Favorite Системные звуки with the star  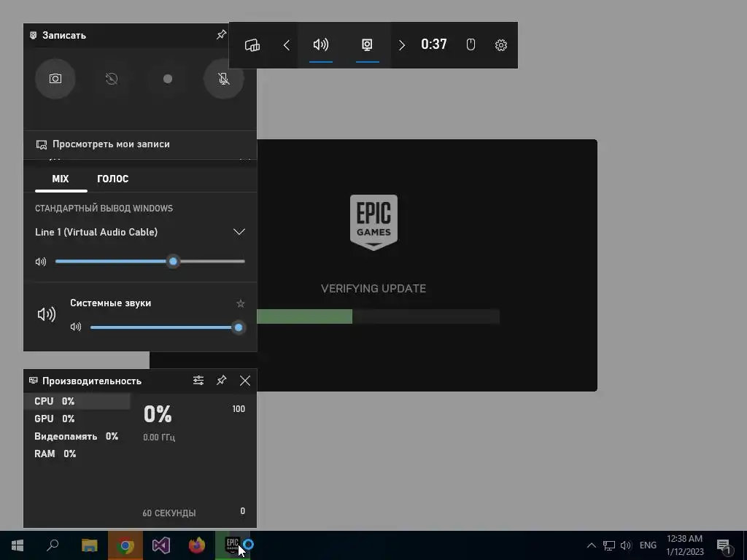[x=241, y=303]
